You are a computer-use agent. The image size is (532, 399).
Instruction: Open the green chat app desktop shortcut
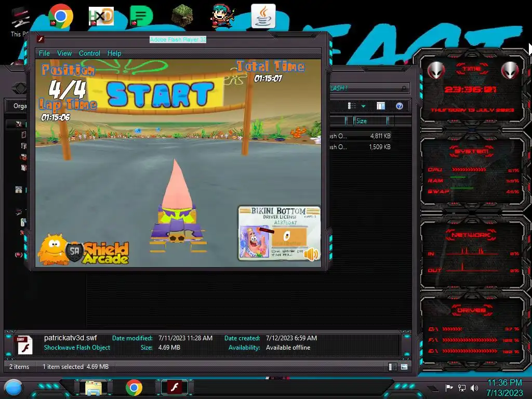tap(141, 16)
